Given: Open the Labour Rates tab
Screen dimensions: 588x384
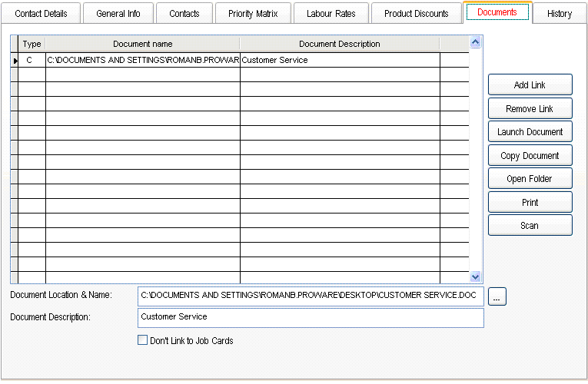Looking at the screenshot, I should click(x=331, y=14).
